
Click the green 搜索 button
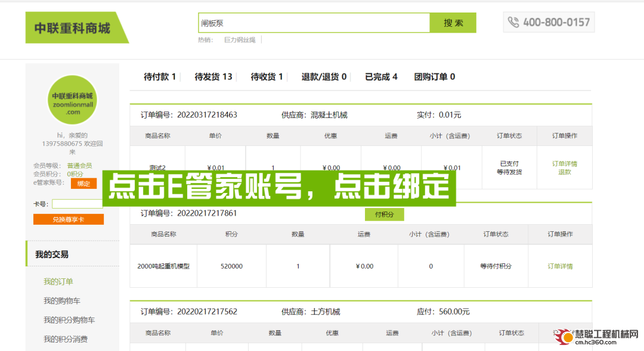pos(453,23)
